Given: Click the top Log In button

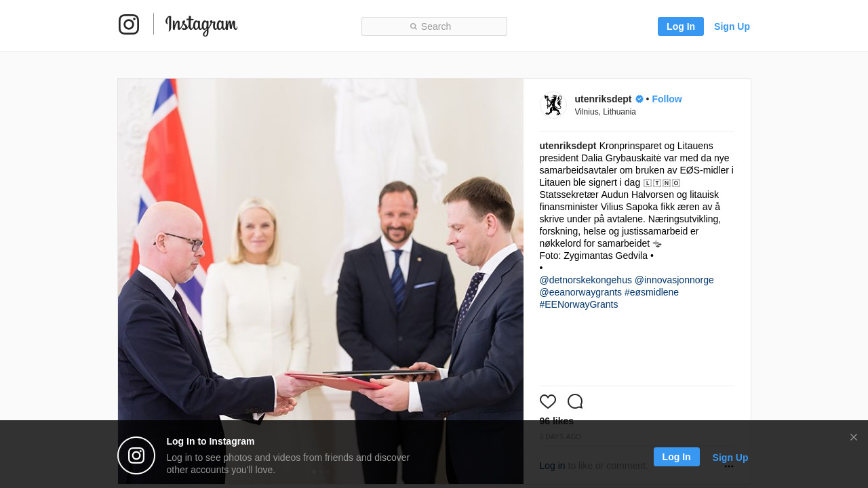Looking at the screenshot, I should coord(681,26).
